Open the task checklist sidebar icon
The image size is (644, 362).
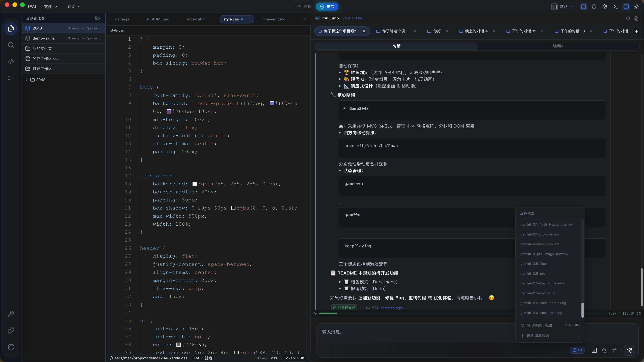(x=11, y=78)
